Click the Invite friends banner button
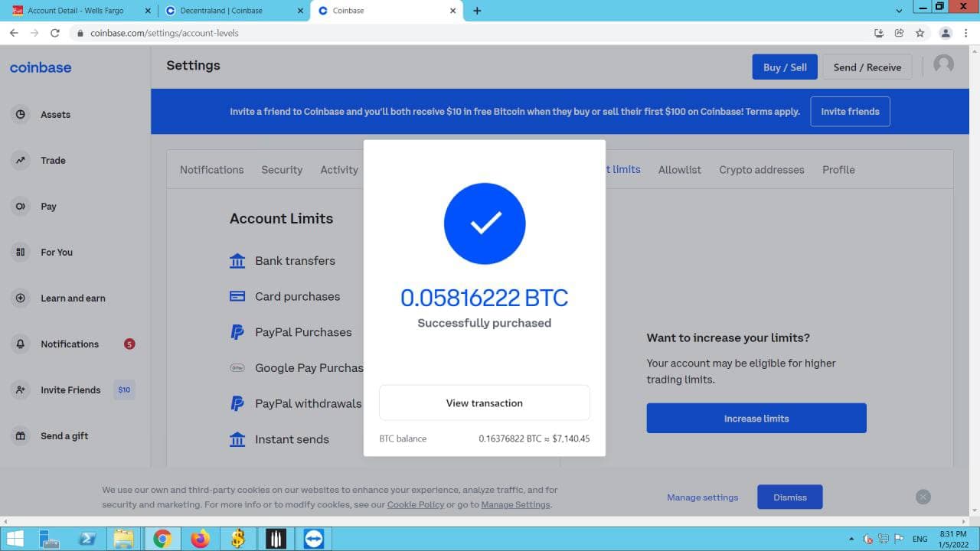Viewport: 980px width, 551px height. coord(850,111)
